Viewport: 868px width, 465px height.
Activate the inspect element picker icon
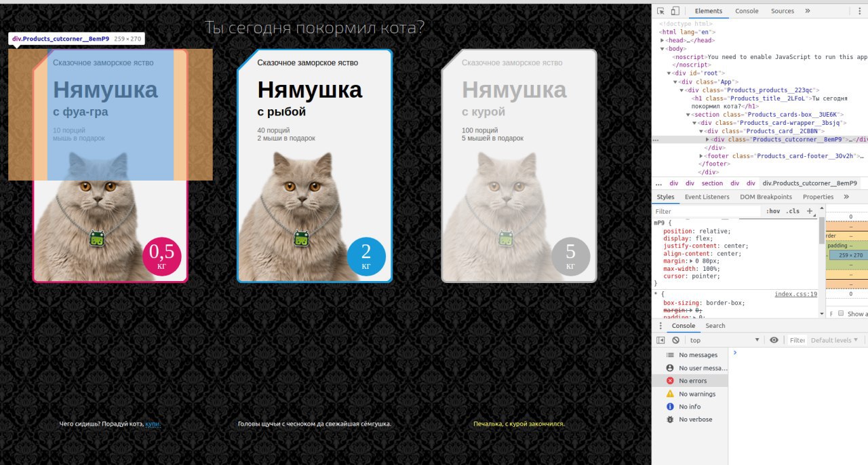661,11
